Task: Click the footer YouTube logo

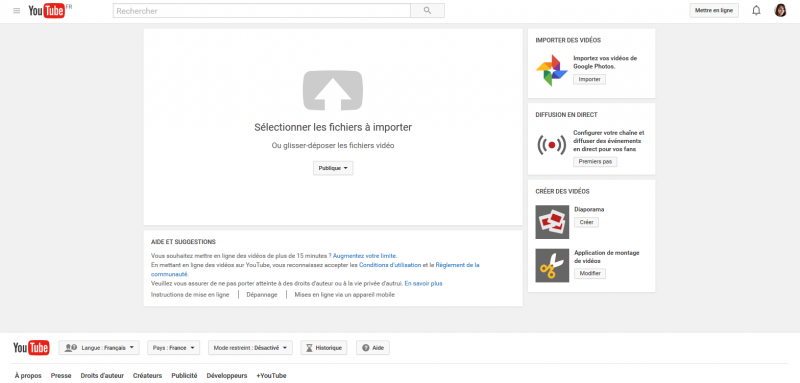Action: coord(31,348)
